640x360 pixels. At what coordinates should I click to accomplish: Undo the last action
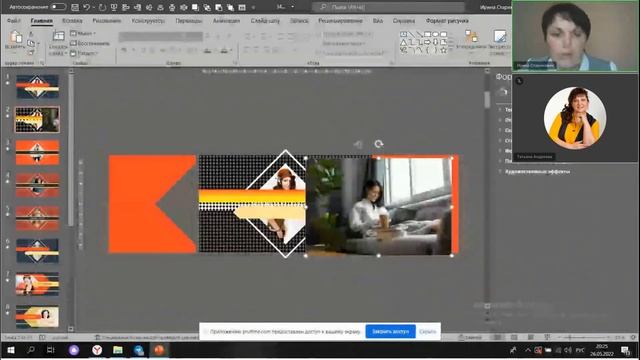click(x=87, y=7)
